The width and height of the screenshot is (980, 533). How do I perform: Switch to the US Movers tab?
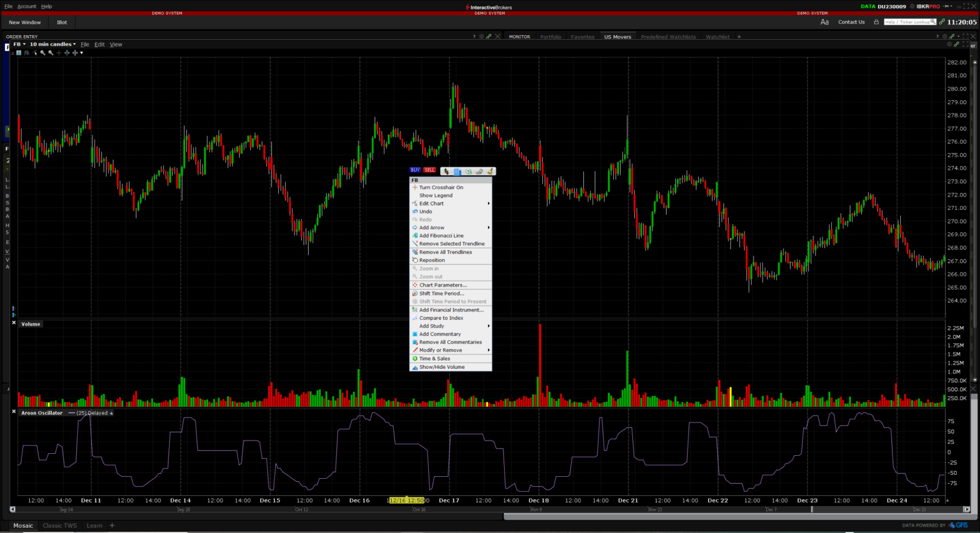pyautogui.click(x=617, y=36)
